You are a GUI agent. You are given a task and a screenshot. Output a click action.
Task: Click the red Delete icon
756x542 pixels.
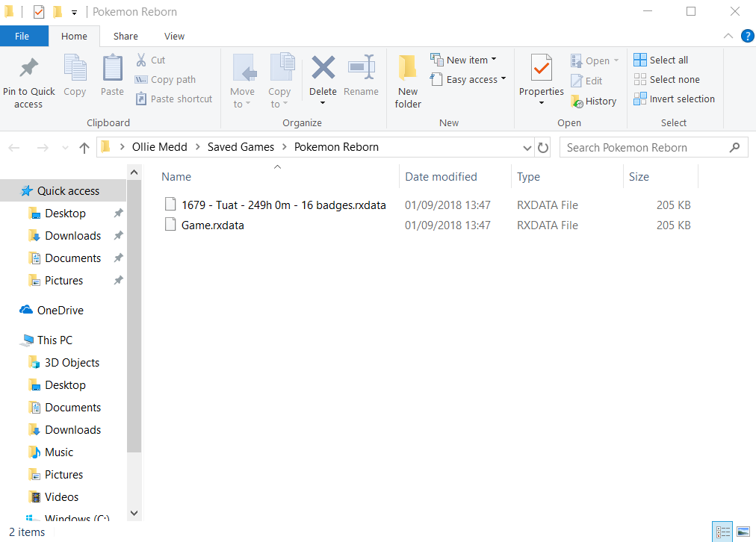pos(323,67)
